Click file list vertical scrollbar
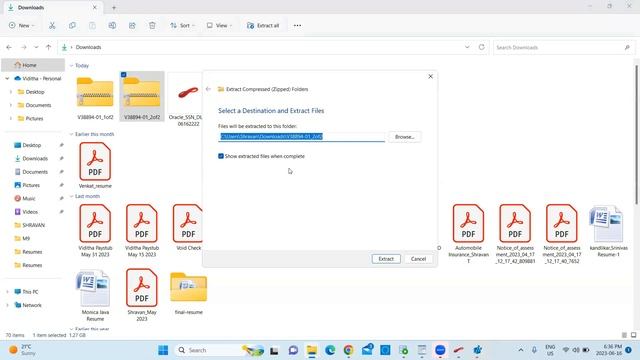This screenshot has width=640, height=360. 636,135
